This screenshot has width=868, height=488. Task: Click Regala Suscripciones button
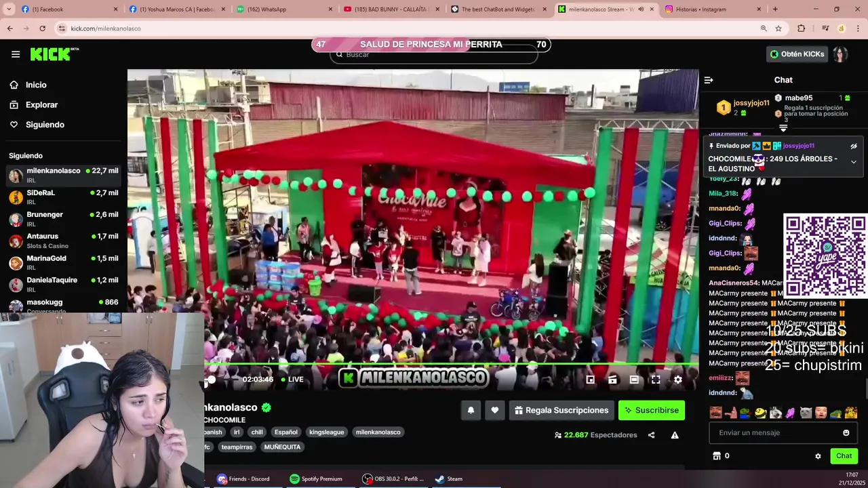[561, 410]
